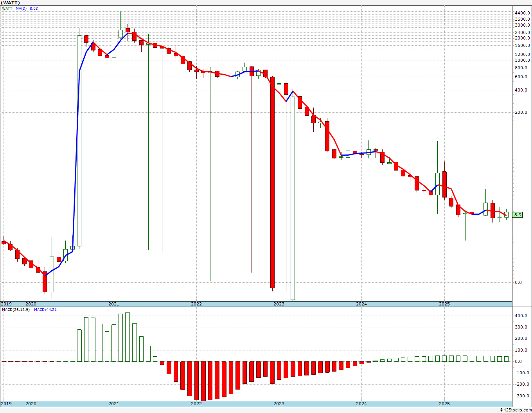
Task: Click 2021 on the MACD panel time axis
Action: tap(114, 404)
